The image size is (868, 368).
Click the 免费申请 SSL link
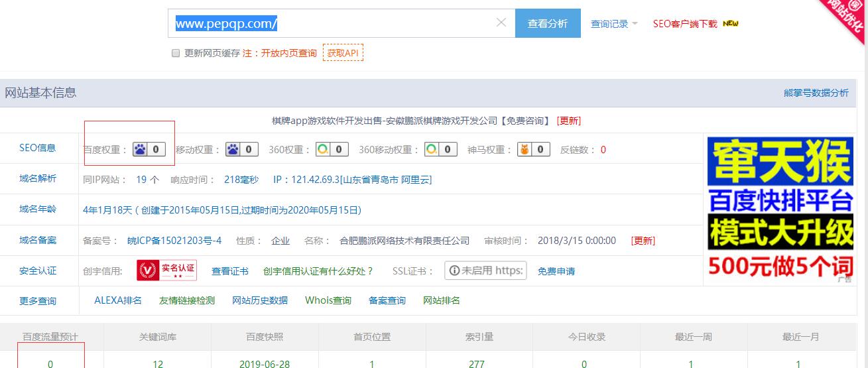[x=556, y=271]
